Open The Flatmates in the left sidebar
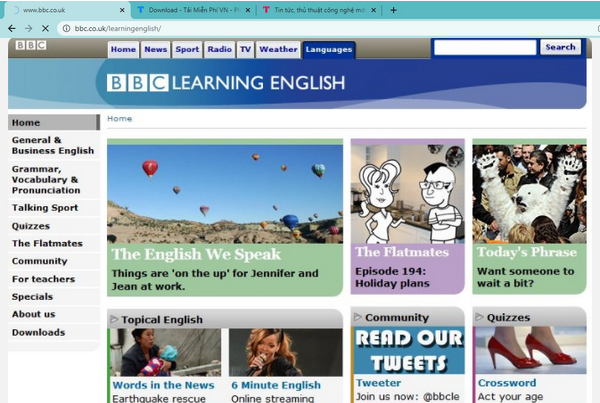 tap(53, 243)
